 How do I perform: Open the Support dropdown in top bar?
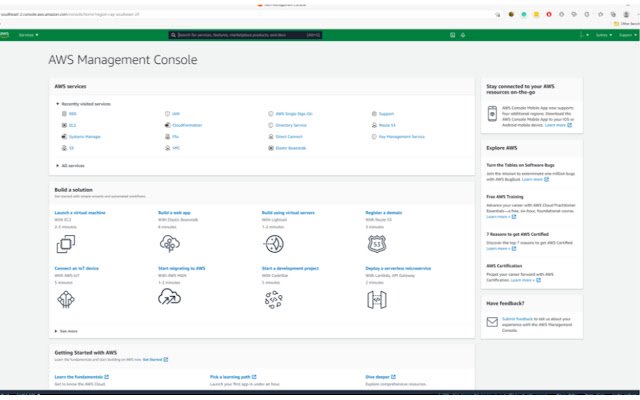628,35
